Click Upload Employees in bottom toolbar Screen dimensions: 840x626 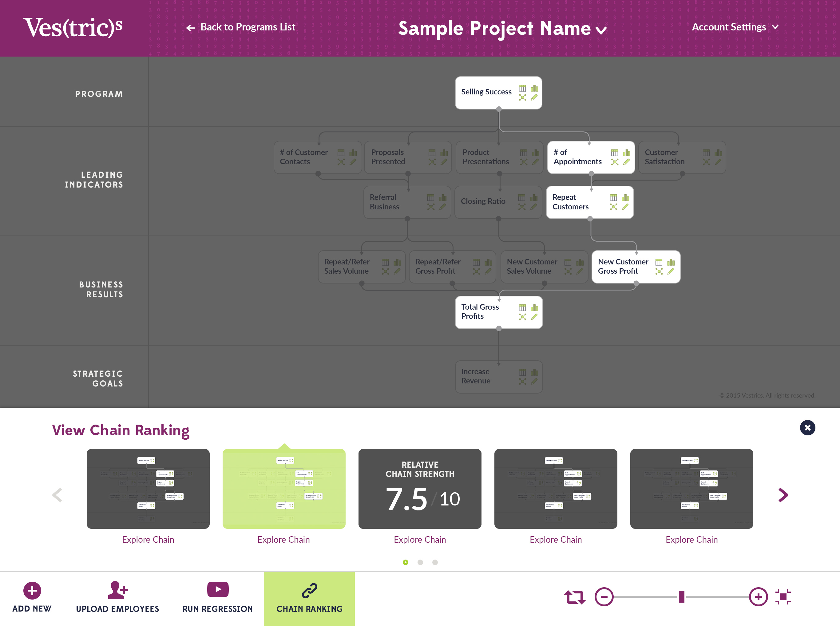coord(117,597)
